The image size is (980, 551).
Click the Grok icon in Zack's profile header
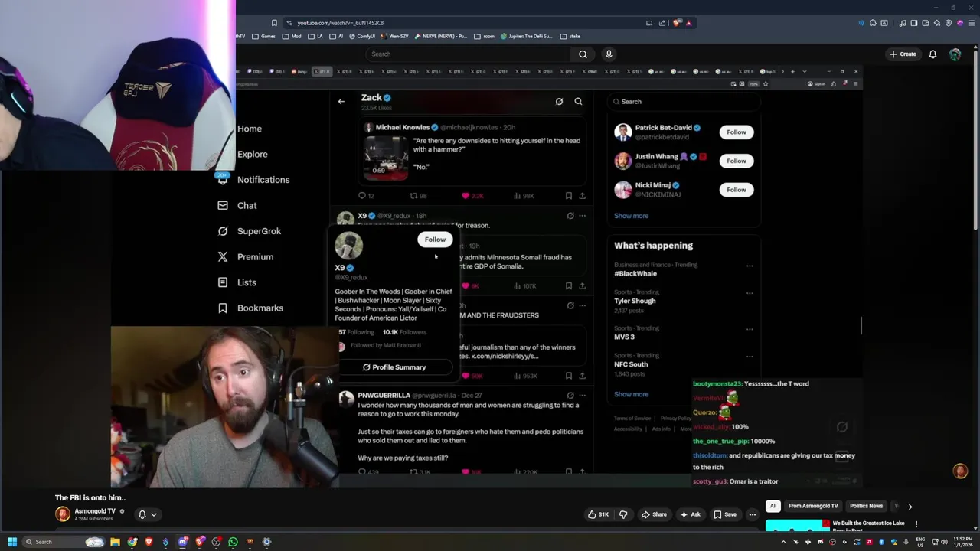pyautogui.click(x=559, y=101)
